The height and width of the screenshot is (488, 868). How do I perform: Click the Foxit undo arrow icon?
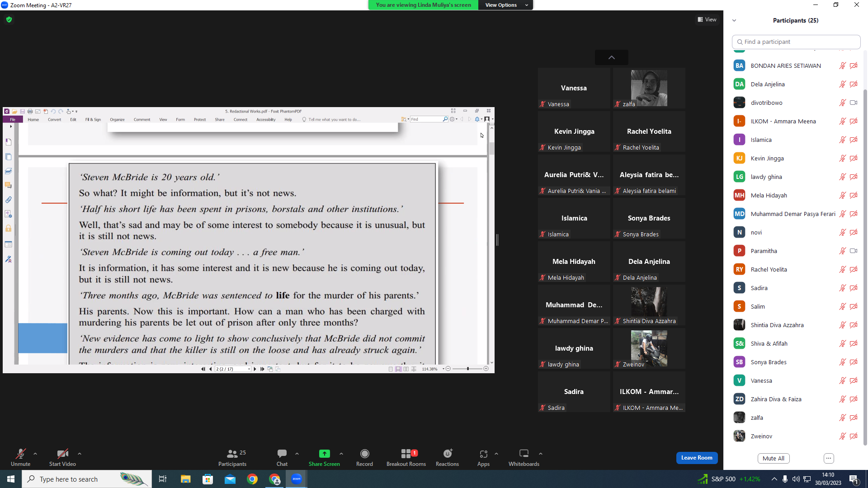tap(53, 111)
